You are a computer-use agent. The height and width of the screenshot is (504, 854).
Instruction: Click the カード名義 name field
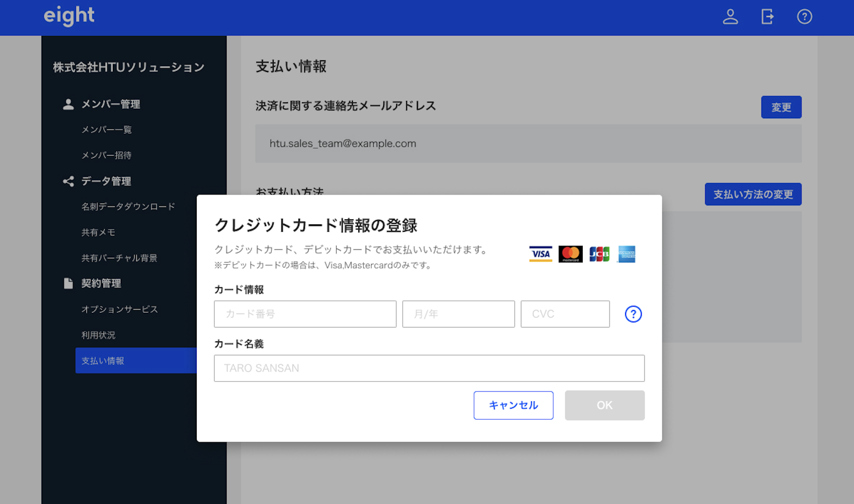429,368
